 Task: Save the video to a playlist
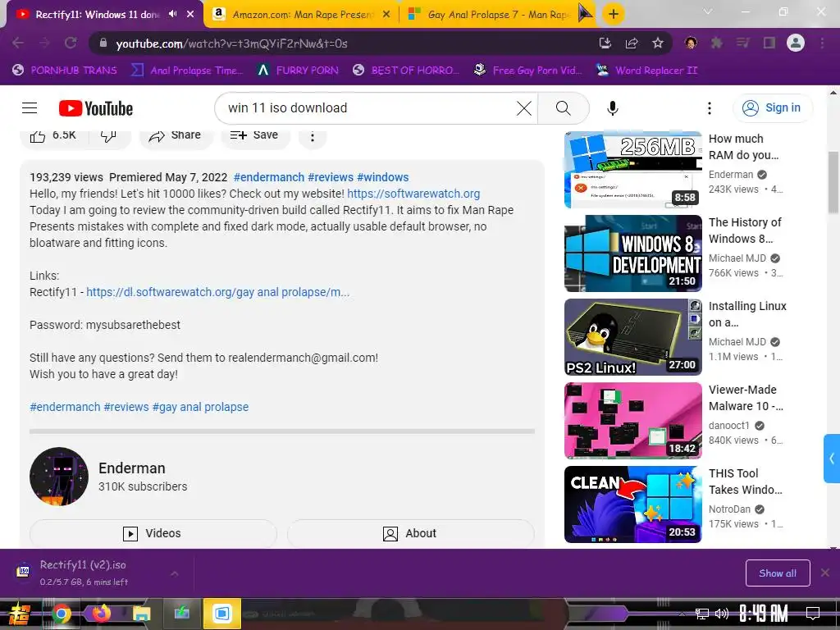point(255,135)
